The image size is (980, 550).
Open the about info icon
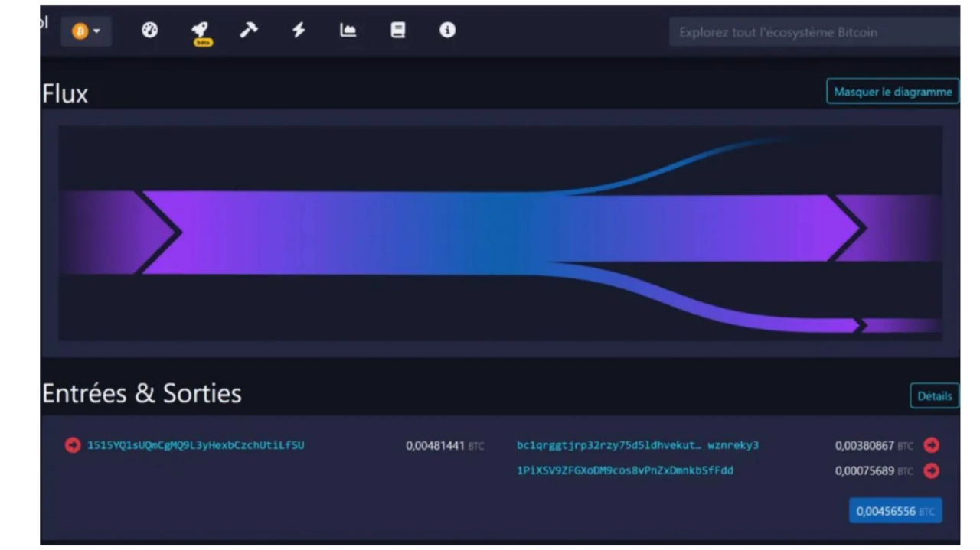[447, 31]
